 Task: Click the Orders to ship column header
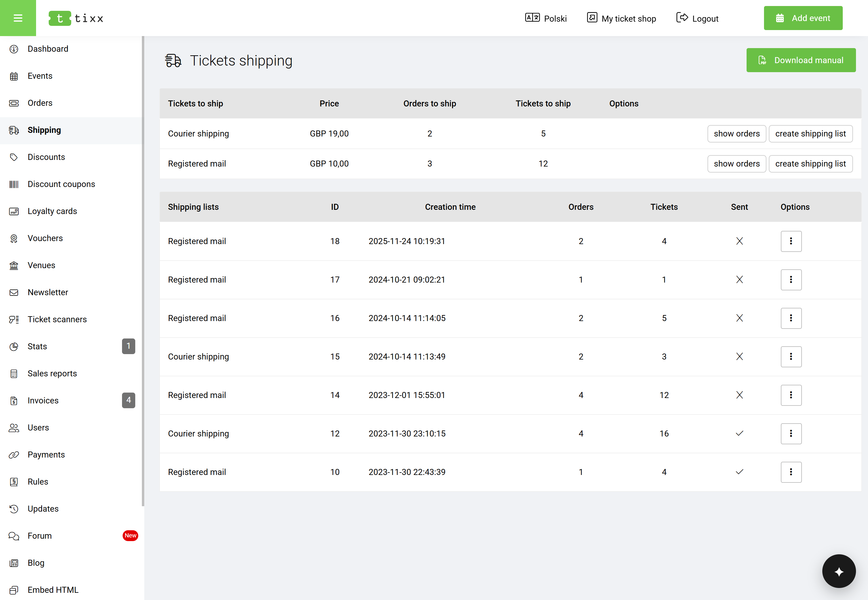[x=429, y=104]
